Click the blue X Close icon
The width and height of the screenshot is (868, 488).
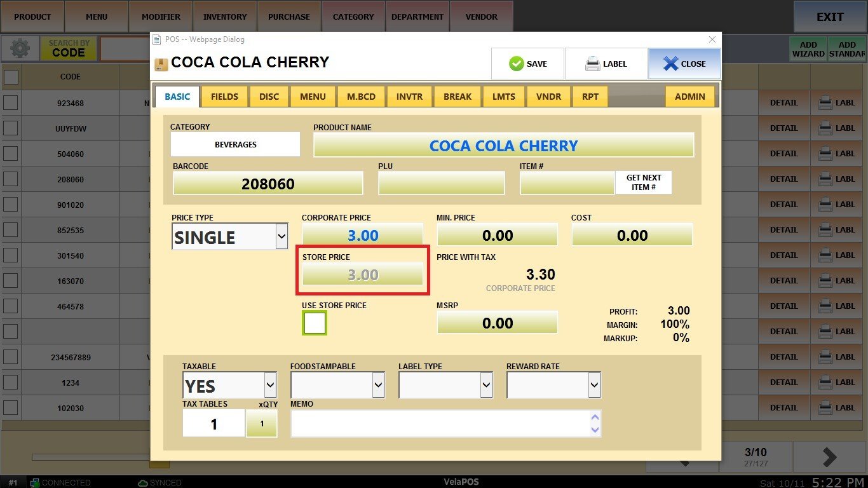pyautogui.click(x=670, y=64)
